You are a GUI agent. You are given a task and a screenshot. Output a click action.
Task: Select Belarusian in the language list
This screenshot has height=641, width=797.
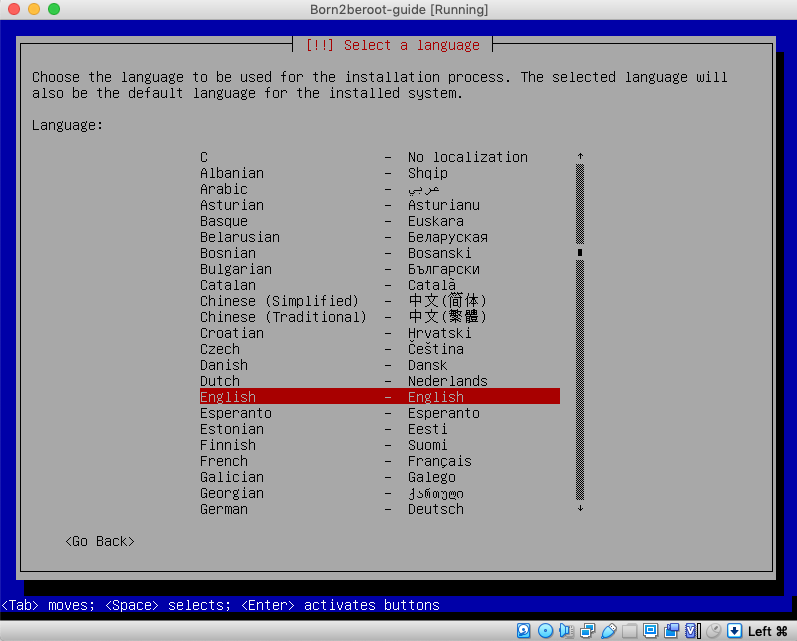(x=380, y=237)
